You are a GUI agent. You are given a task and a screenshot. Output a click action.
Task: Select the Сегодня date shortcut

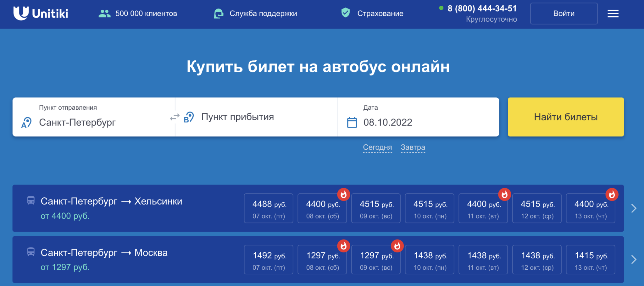point(377,147)
